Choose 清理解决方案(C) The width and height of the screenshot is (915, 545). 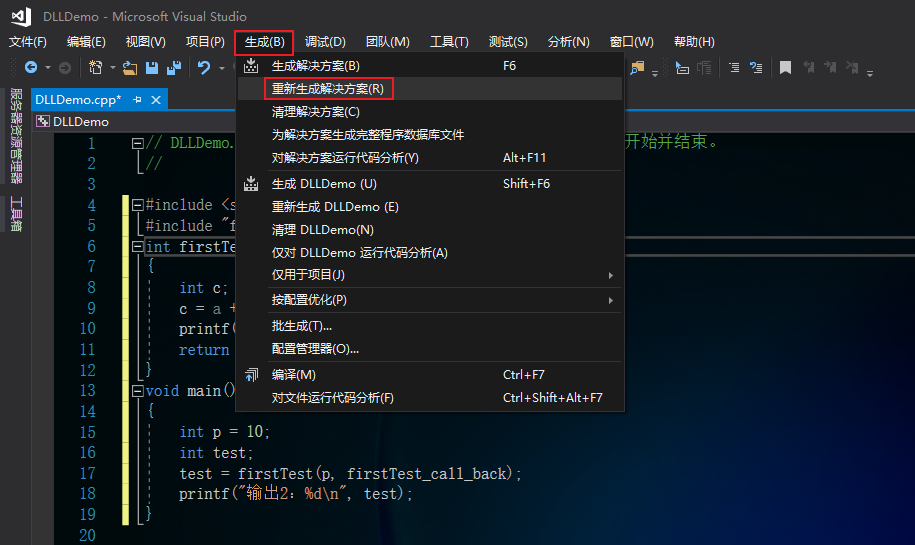pos(430,111)
